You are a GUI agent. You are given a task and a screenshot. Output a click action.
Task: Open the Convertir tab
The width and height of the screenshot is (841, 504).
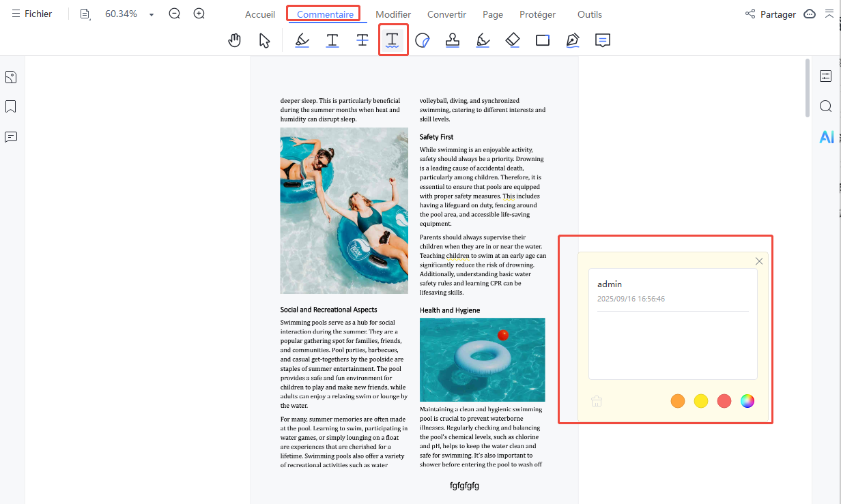pyautogui.click(x=446, y=14)
